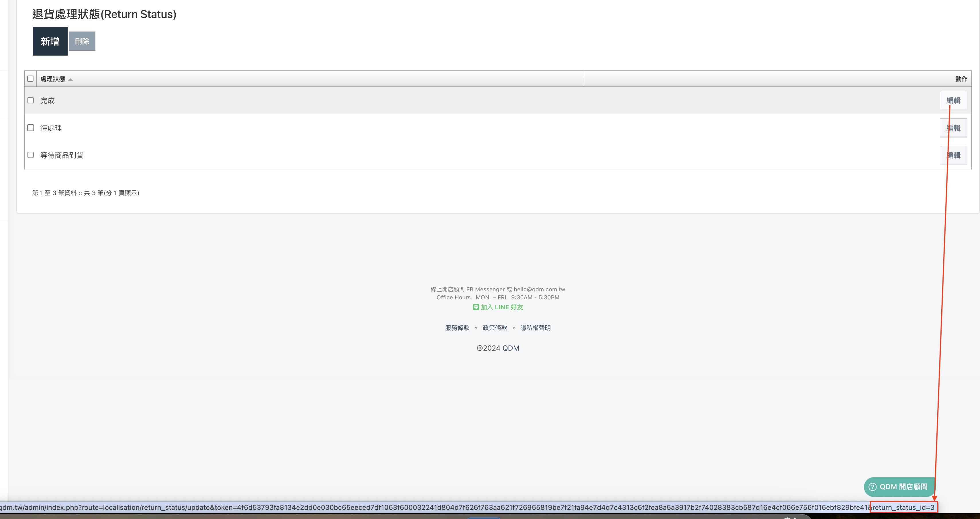The image size is (980, 519).
Task: Edit the 等待商品到貨 return status
Action: pos(953,156)
